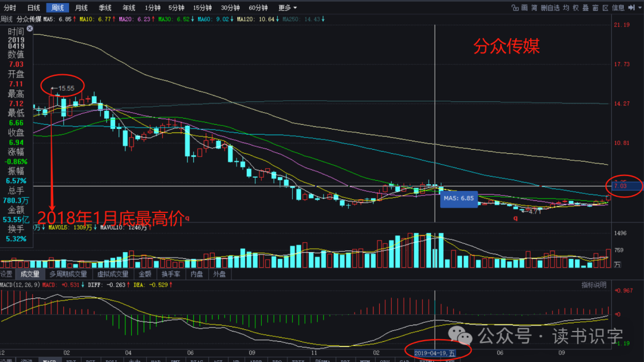This screenshot has height=362, width=644.
Task: Click the 换手 5.32% value in data panel
Action: (16, 239)
